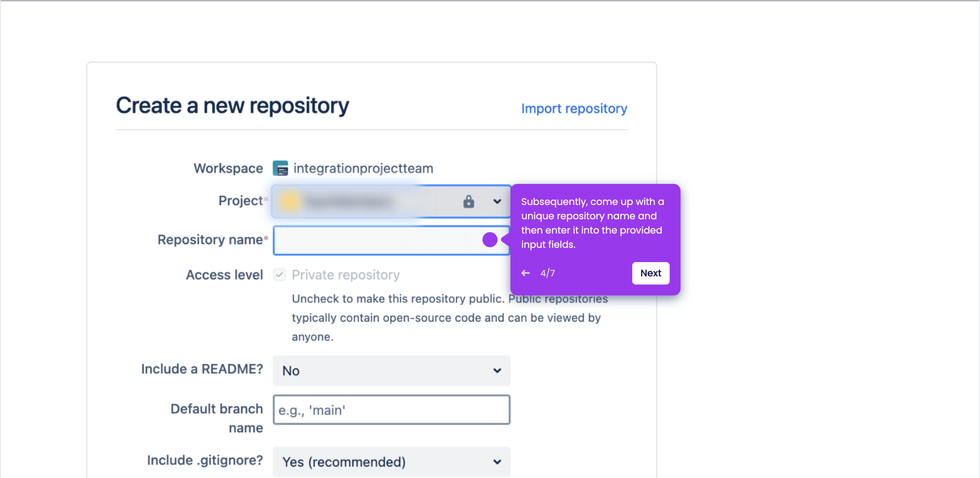Toggle the Private repository checkbox
This screenshot has height=478, width=980.
click(279, 275)
